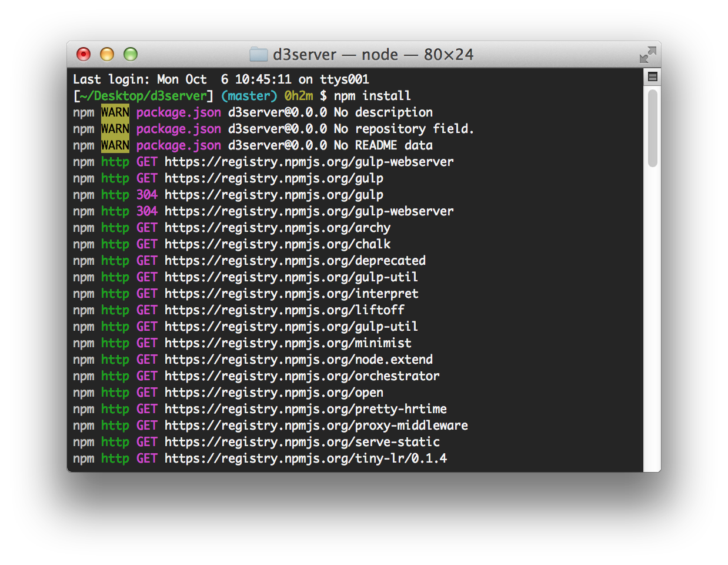Click the registry.npmjs.org/liftoff URL
The height and width of the screenshot is (565, 728).
pyautogui.click(x=285, y=310)
